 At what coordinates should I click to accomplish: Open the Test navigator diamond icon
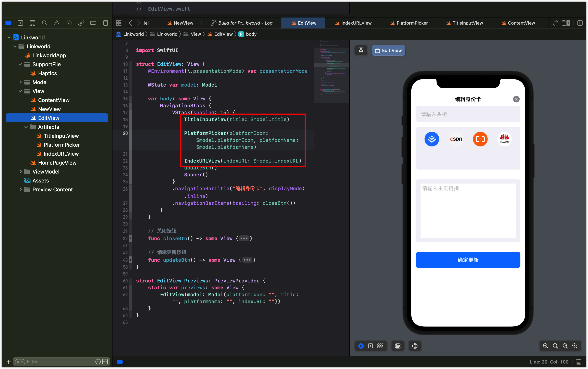[69, 23]
